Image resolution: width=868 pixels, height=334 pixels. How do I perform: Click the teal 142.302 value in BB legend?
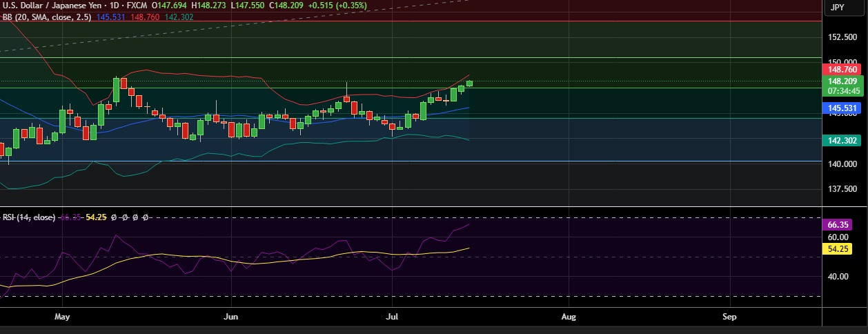178,16
